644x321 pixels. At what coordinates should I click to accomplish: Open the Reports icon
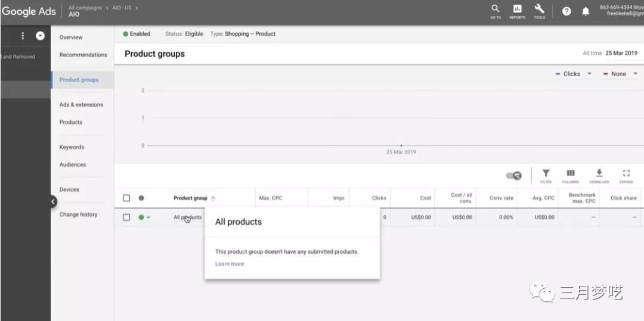point(517,10)
